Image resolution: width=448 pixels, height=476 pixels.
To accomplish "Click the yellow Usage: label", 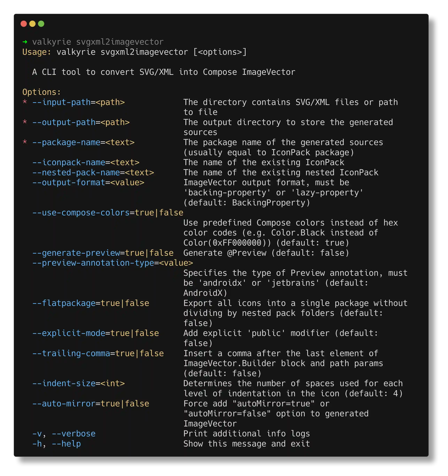I will pyautogui.click(x=37, y=52).
